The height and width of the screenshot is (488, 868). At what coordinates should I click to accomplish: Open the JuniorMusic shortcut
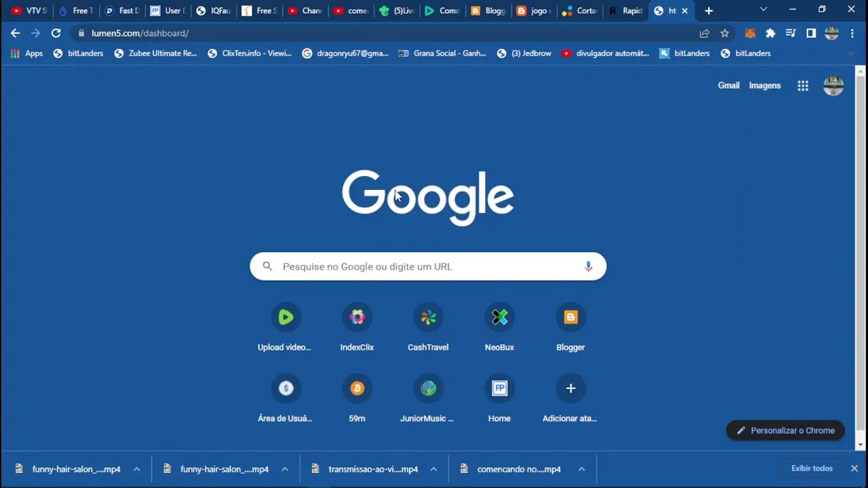point(428,399)
